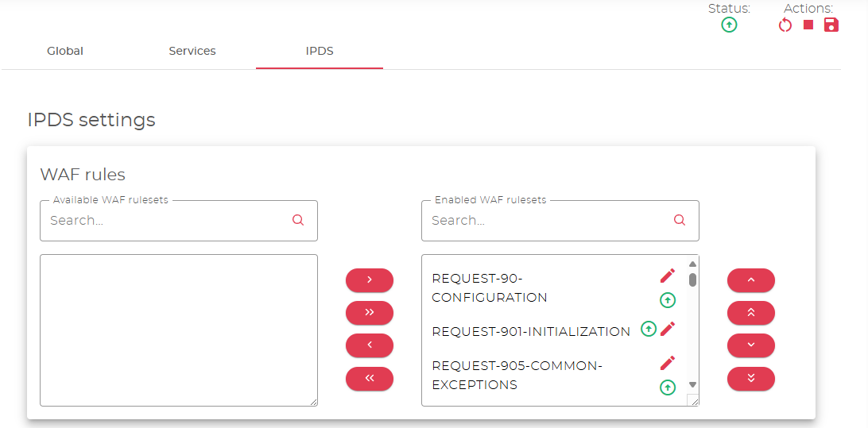Edit the REQUEST-90-CONFIGURATION ruleset
The height and width of the screenshot is (428, 868).
(668, 276)
